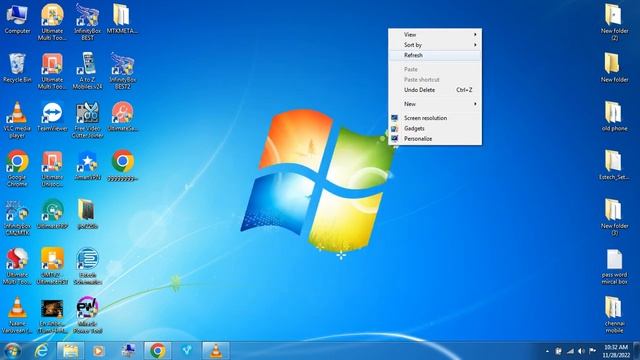The image size is (640, 360).
Task: Select the VLC media player desktop shortcut
Action: coord(17,120)
